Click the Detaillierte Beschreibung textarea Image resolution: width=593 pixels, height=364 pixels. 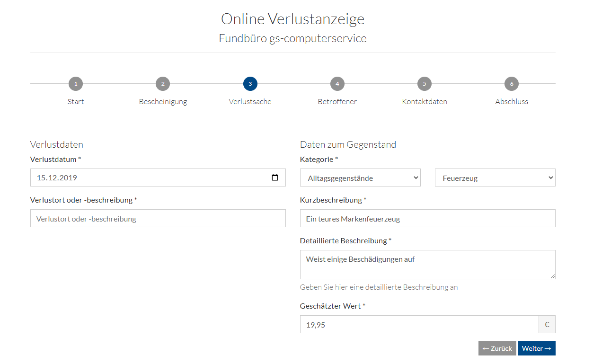tap(427, 264)
